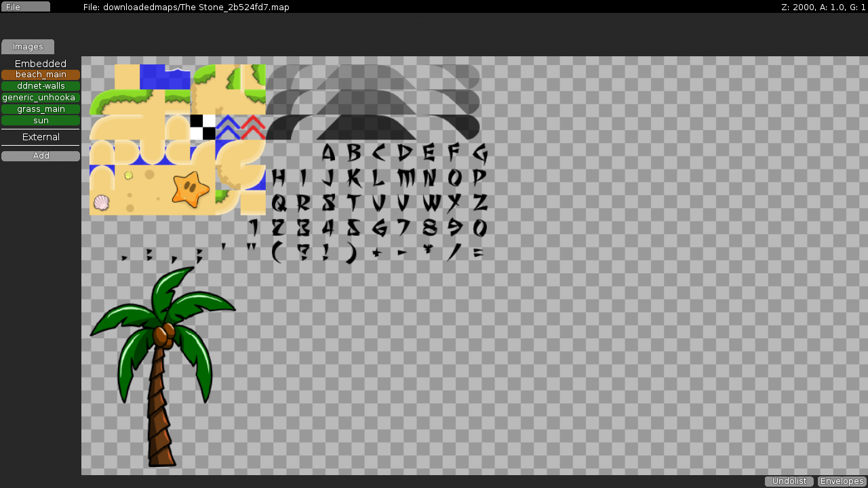The height and width of the screenshot is (488, 868).
Task: Click the palm tree sprite
Action: point(161,359)
